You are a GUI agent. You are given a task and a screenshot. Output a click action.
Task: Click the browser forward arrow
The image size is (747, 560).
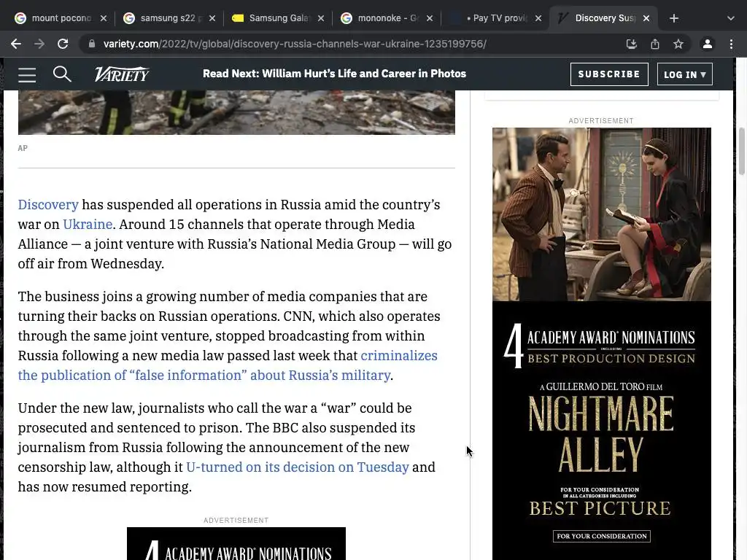[39, 44]
